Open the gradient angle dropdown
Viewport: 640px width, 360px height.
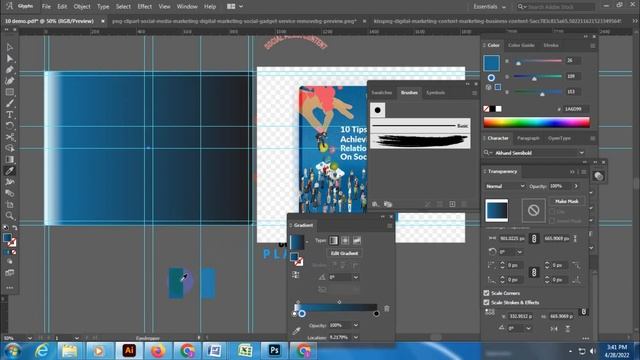click(x=356, y=277)
